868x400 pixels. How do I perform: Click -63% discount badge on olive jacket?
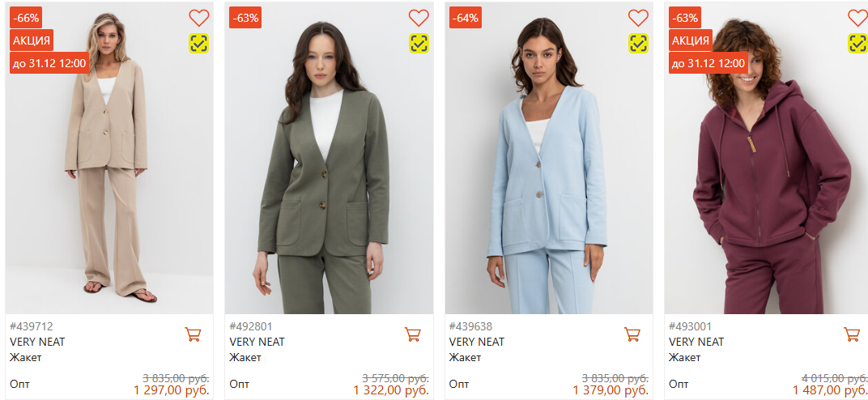click(245, 17)
